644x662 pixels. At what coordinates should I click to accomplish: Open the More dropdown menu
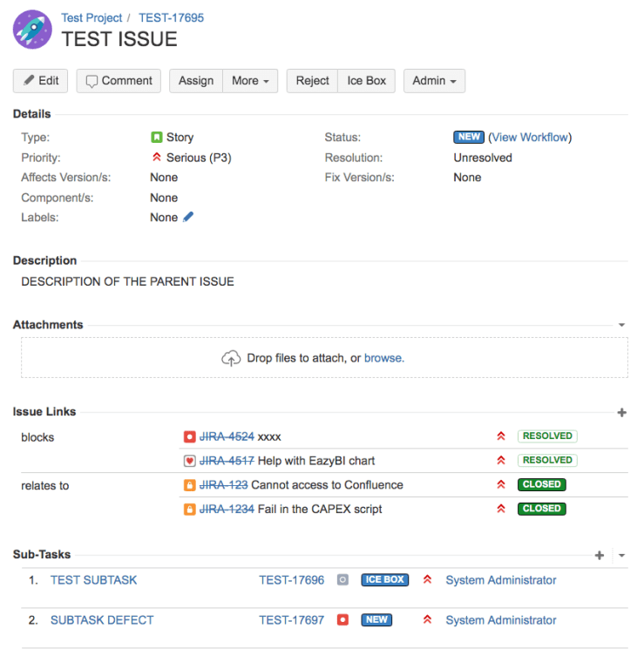pyautogui.click(x=250, y=81)
